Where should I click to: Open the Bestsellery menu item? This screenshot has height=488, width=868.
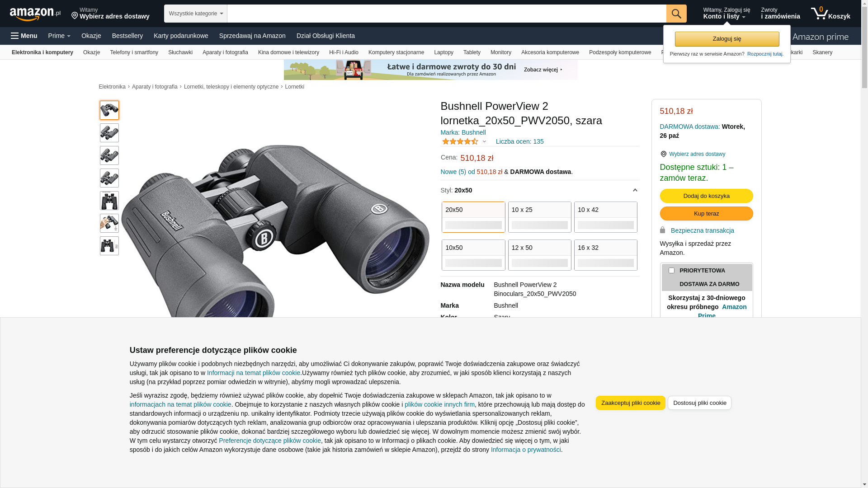point(127,36)
